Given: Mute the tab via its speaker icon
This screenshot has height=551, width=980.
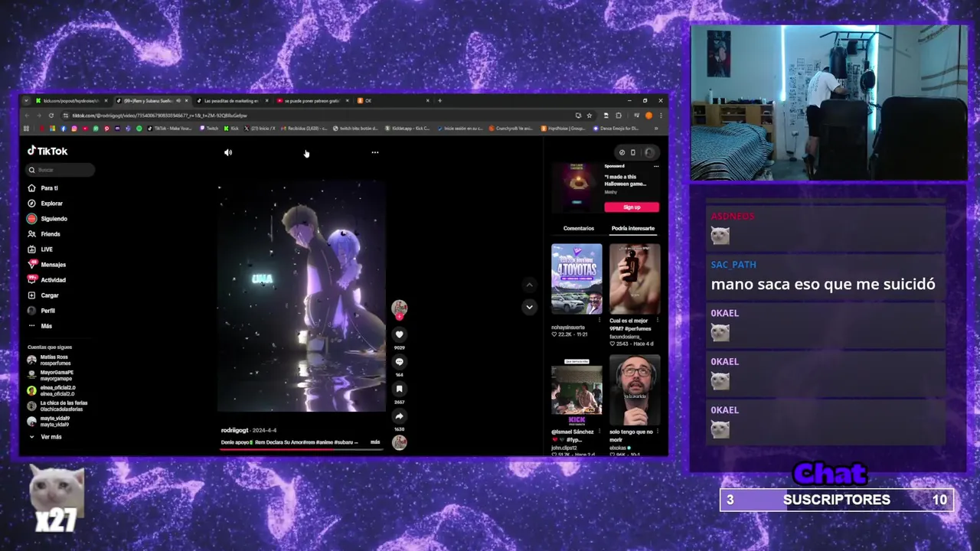Looking at the screenshot, I should [178, 100].
